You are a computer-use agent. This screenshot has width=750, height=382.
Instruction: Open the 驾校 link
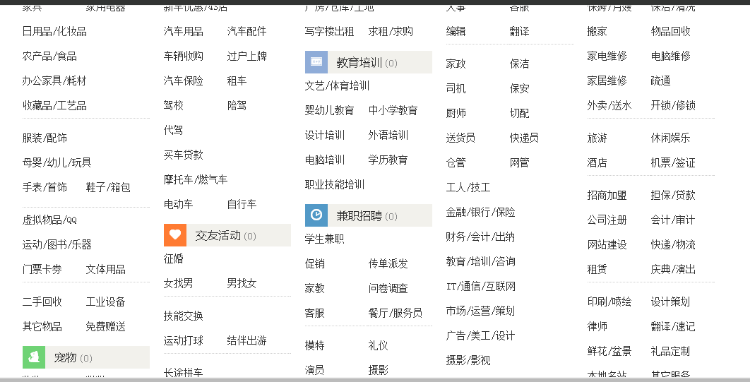(x=174, y=105)
